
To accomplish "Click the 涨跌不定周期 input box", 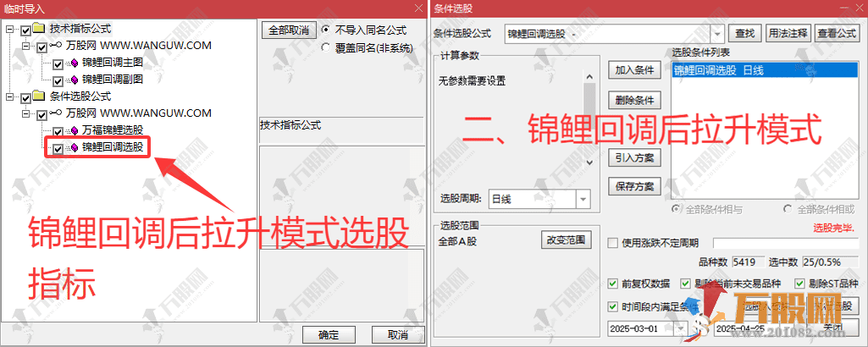I will tap(786, 244).
